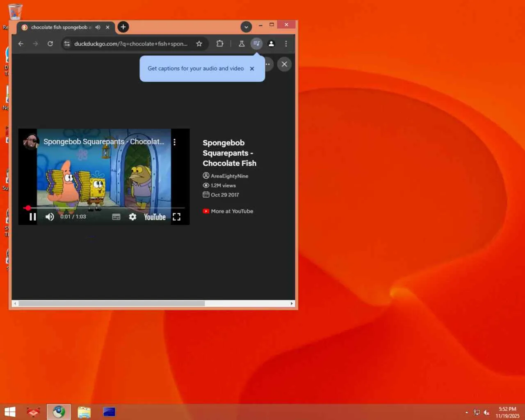Click the horizontal scrollbar thumb
The image size is (525, 420).
point(112,304)
